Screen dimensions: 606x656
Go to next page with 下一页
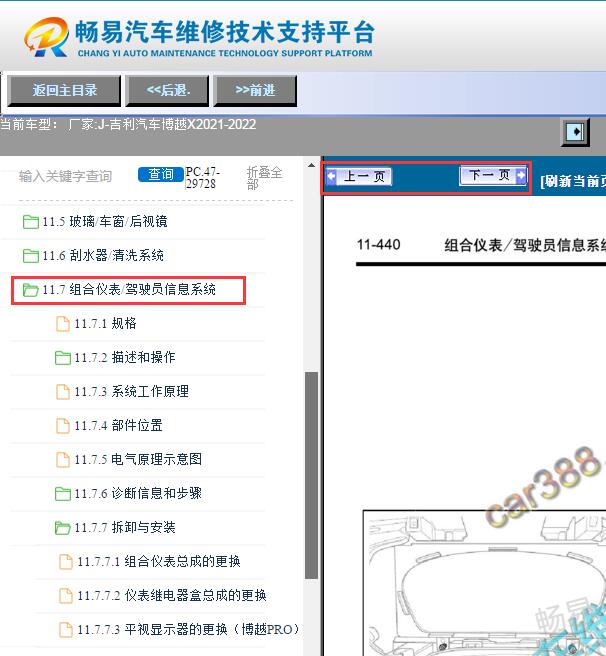click(493, 175)
